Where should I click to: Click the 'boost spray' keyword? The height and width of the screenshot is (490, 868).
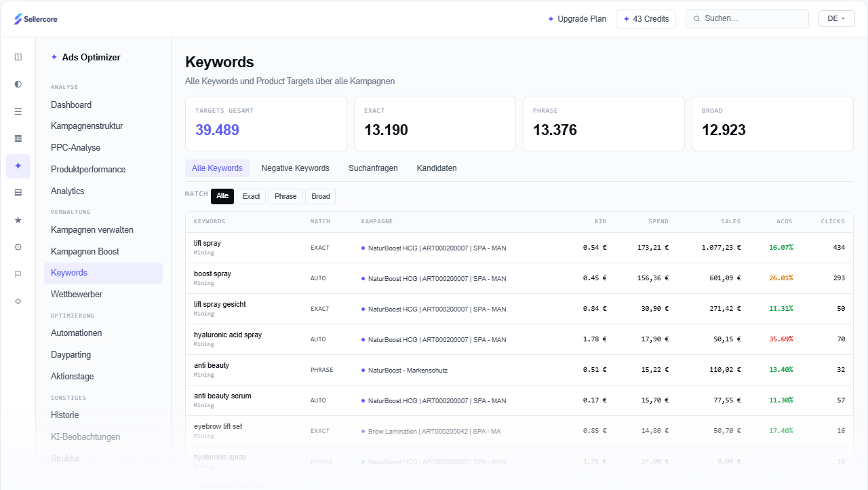pyautogui.click(x=212, y=274)
